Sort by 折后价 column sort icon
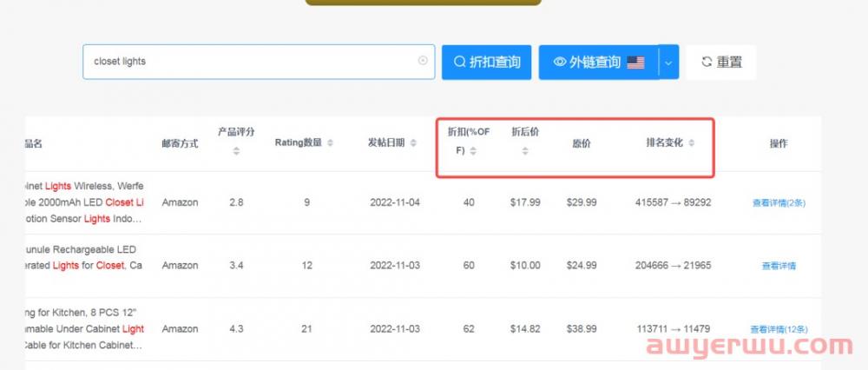This screenshot has width=868, height=370. [525, 152]
